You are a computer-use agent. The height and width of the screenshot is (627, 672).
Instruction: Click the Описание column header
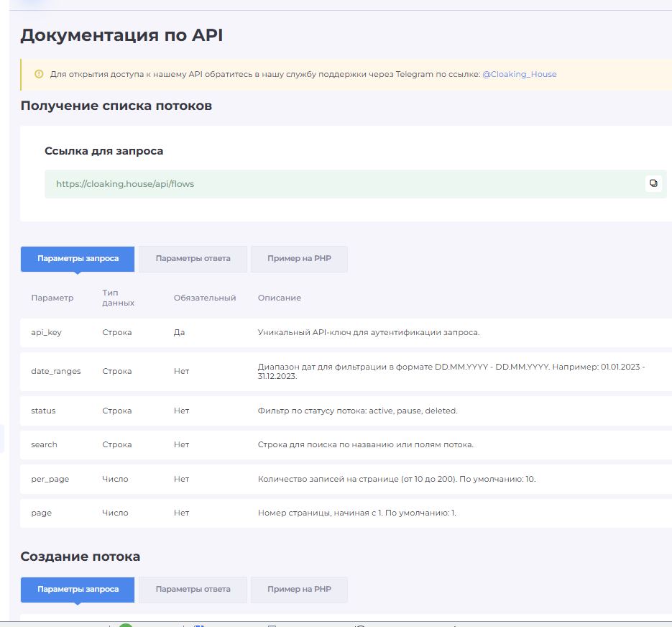(279, 298)
